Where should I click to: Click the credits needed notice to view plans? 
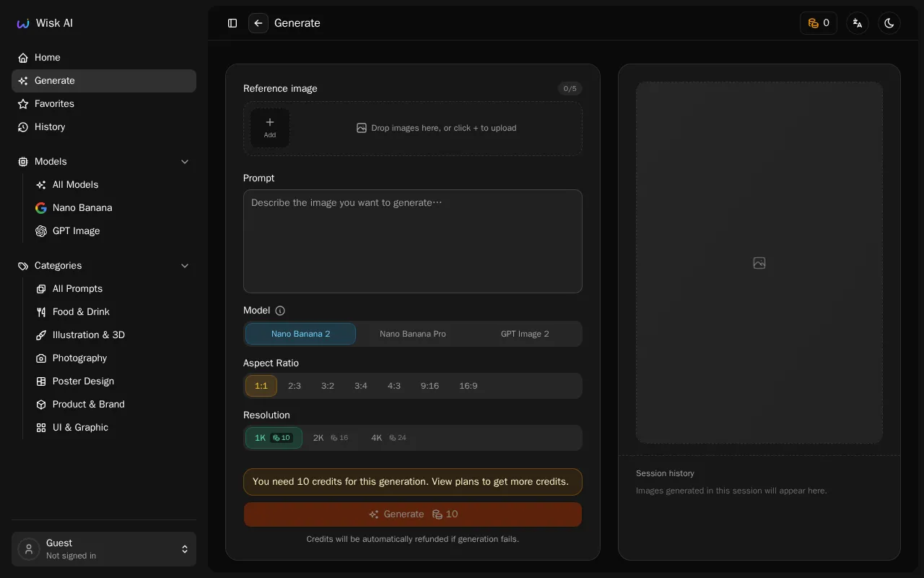(413, 482)
